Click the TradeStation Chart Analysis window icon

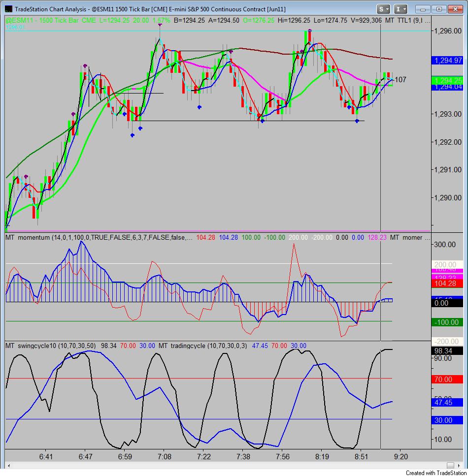pyautogui.click(x=8, y=9)
